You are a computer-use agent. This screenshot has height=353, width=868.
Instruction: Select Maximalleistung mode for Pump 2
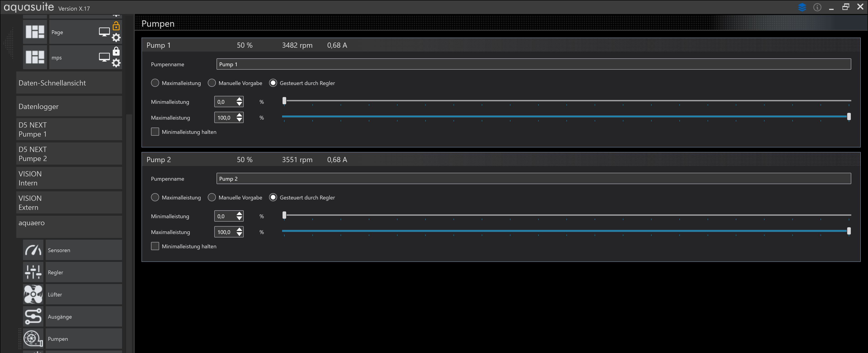(x=155, y=197)
